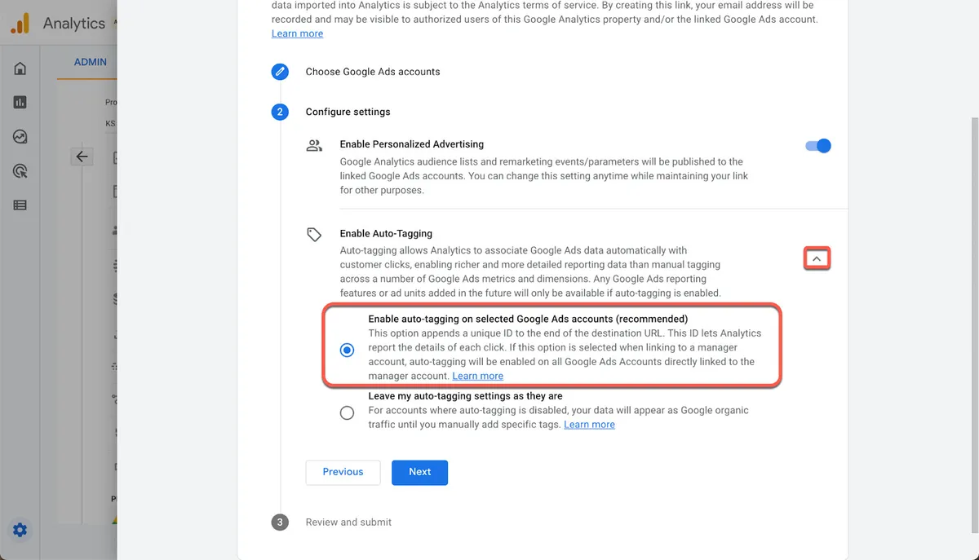Open the Explore icon in sidebar
Screen dimensions: 979x560
pos(20,137)
